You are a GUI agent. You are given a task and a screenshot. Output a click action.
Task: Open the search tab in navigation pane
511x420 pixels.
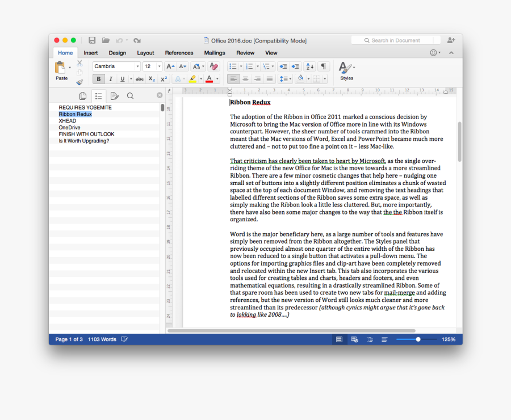click(130, 96)
